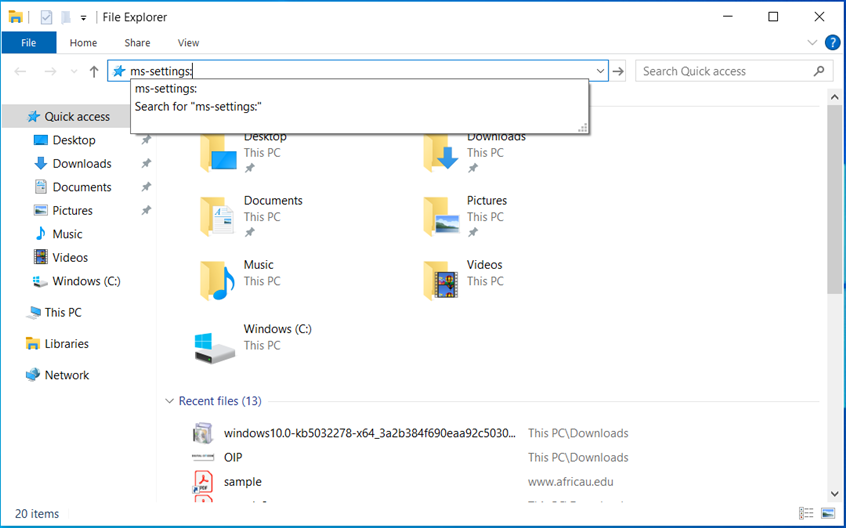Select Quick access in navigation pane

pyautogui.click(x=77, y=116)
